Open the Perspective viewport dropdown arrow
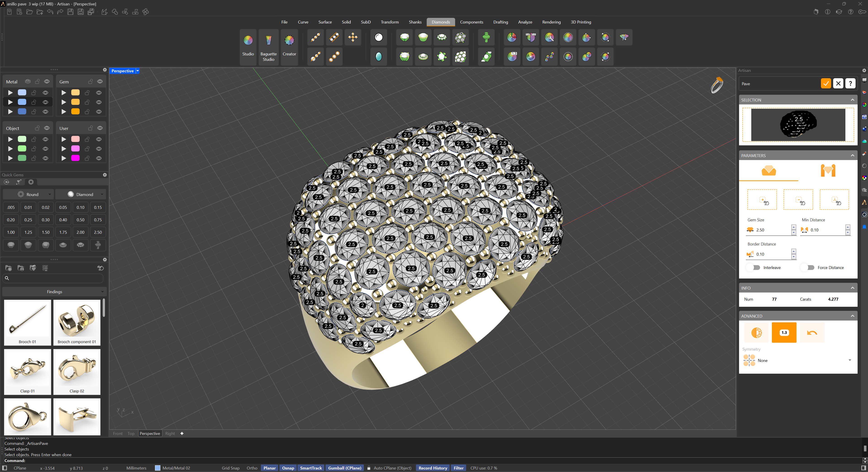The image size is (868, 472). point(138,71)
